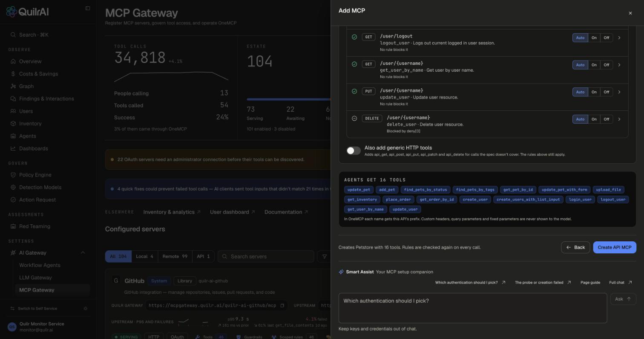Expand the update_user row chevron
Image resolution: width=644 pixels, height=339 pixels.
tap(619, 92)
